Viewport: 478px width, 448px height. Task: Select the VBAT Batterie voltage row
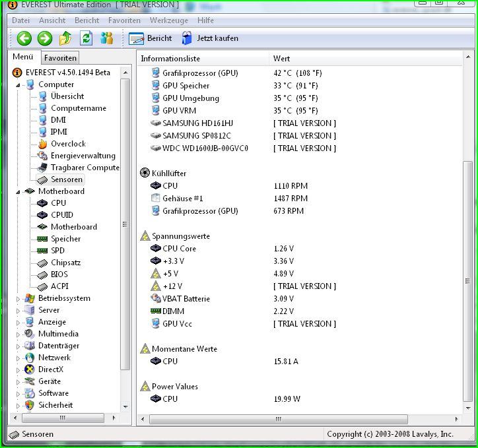click(222, 299)
